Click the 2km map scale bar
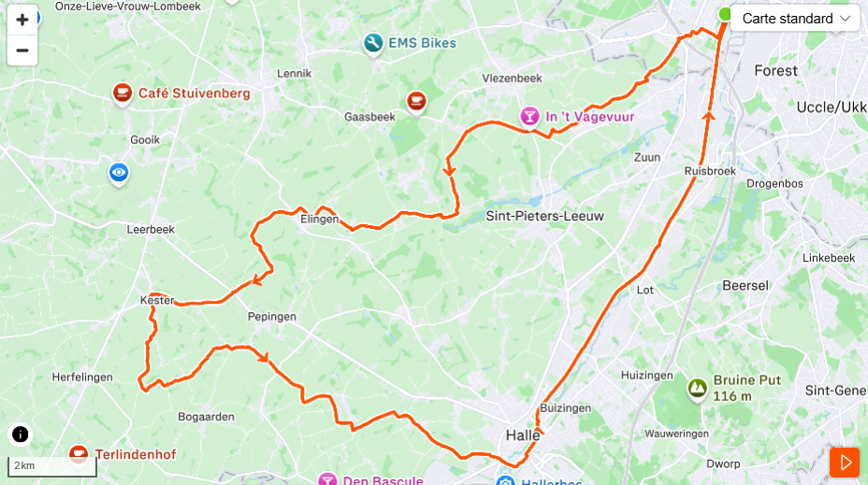Screen dimensions: 868x485 click(x=52, y=466)
